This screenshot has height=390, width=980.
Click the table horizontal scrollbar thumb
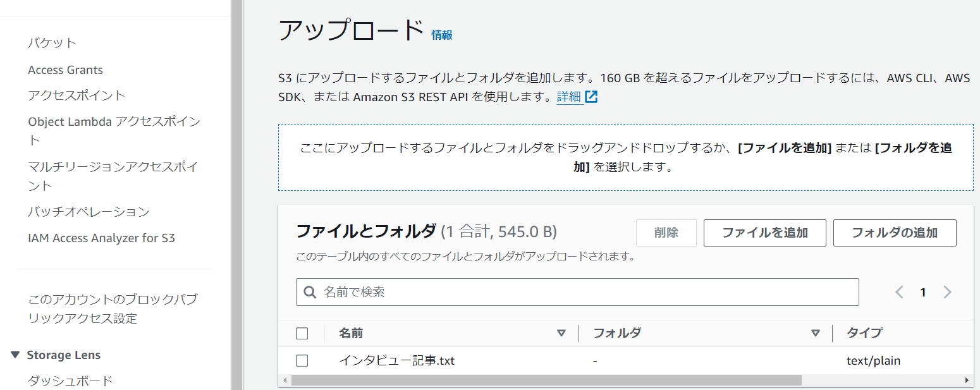click(x=546, y=381)
